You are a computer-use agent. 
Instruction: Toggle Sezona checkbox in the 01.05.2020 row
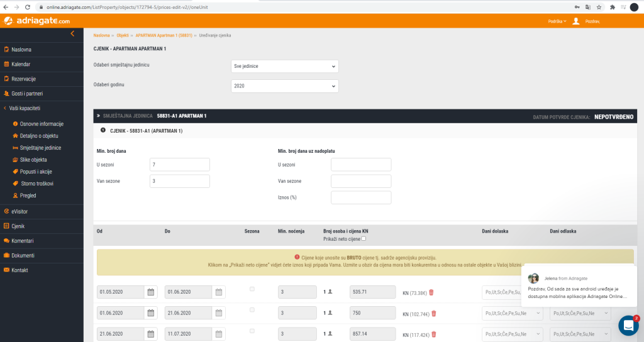tap(252, 289)
